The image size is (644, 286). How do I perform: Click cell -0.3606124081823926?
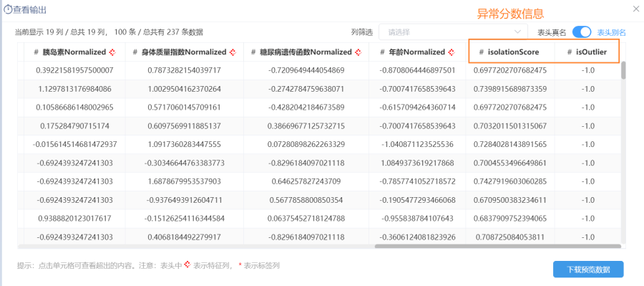pyautogui.click(x=417, y=237)
